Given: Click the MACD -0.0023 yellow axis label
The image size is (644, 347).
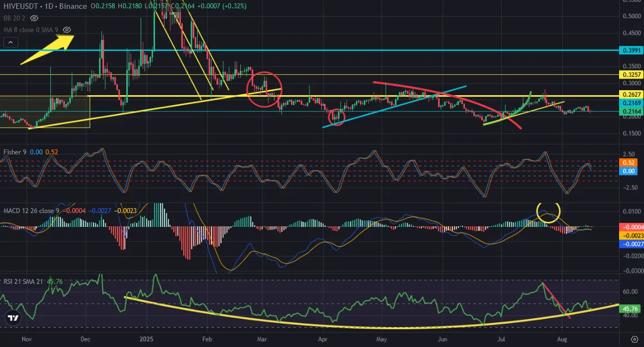Looking at the screenshot, I should (632, 236).
